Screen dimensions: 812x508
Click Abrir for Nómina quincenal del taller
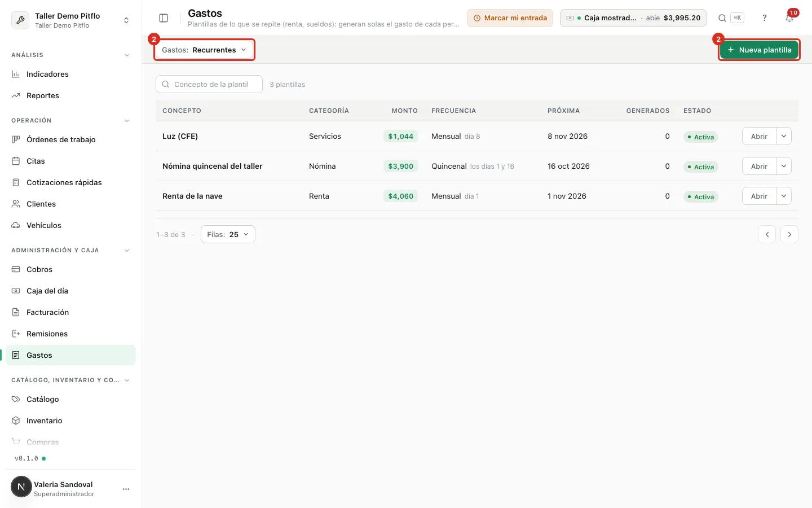click(759, 166)
